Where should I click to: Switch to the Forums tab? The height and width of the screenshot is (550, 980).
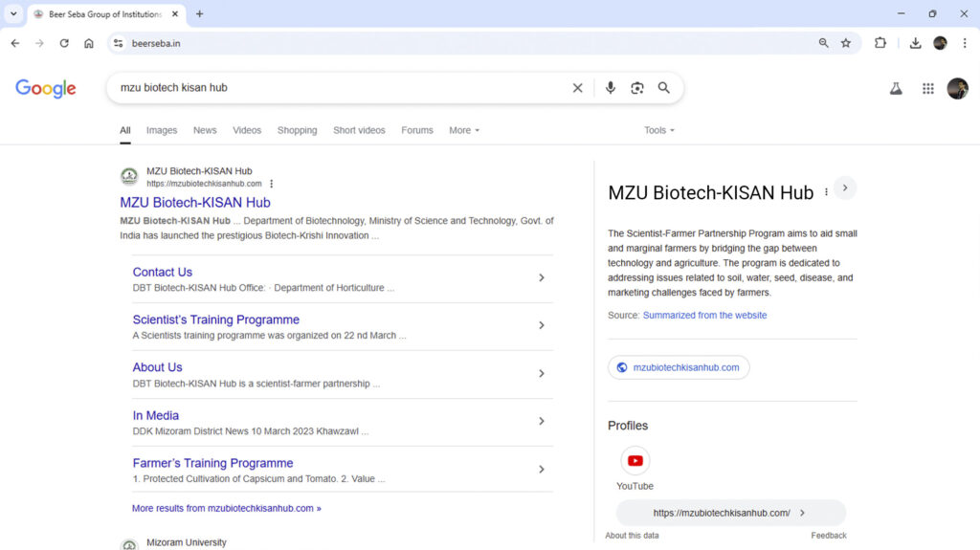pos(417,130)
